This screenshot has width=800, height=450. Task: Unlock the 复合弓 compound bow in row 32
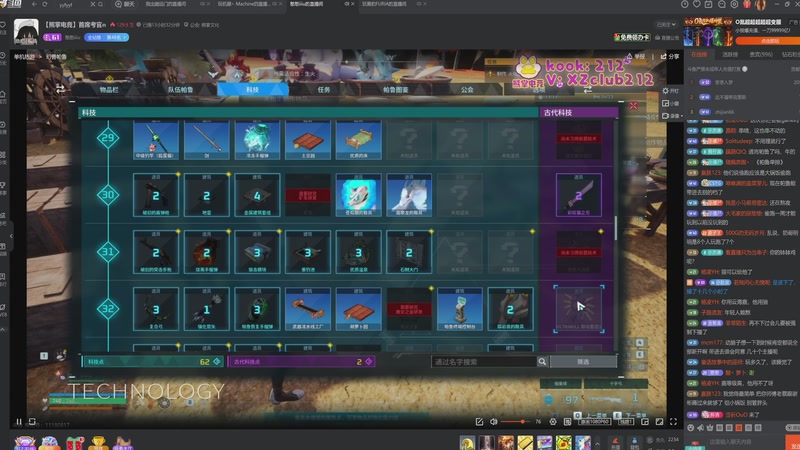[x=156, y=309]
